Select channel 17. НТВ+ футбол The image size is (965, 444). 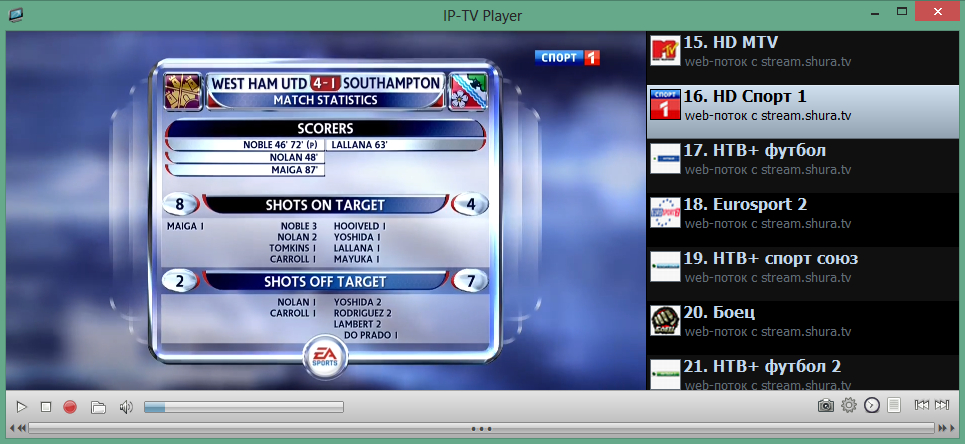click(x=803, y=166)
